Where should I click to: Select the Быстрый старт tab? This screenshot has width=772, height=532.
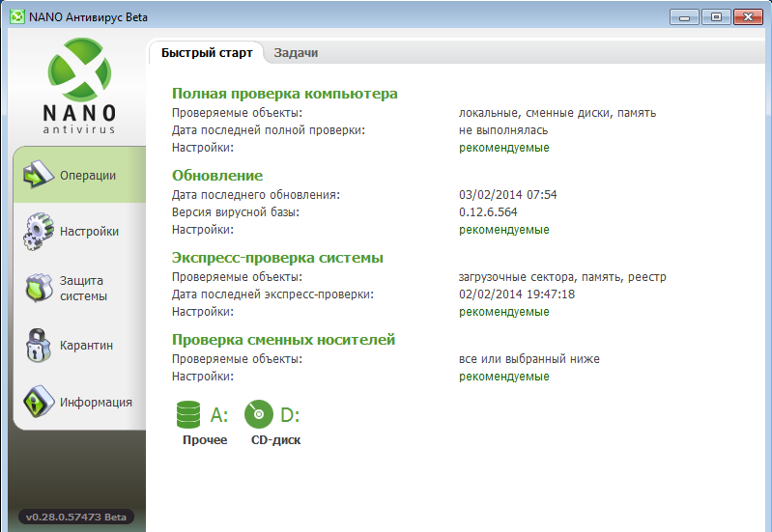207,53
